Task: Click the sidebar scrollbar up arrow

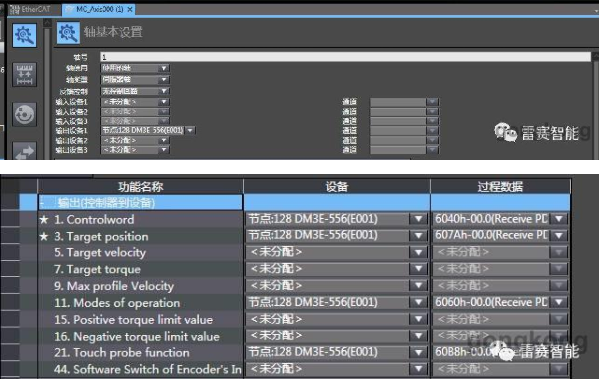Action: (47, 23)
